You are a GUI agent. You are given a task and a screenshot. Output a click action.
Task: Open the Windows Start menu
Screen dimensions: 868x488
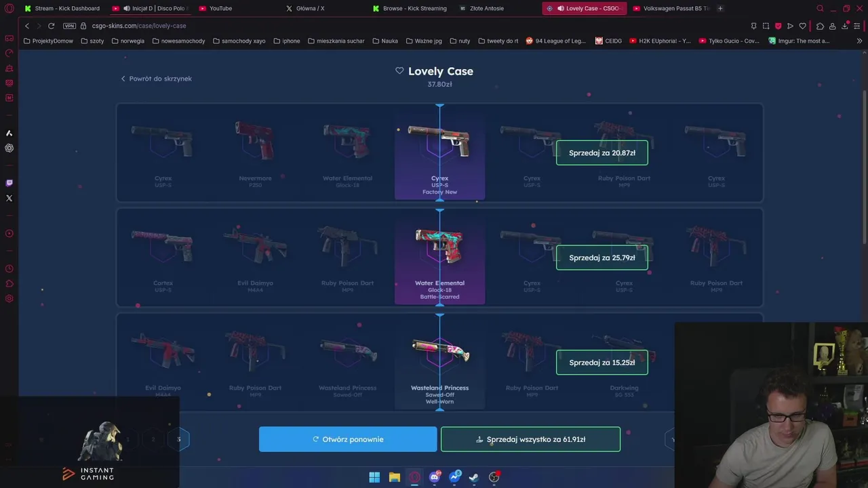pyautogui.click(x=374, y=477)
